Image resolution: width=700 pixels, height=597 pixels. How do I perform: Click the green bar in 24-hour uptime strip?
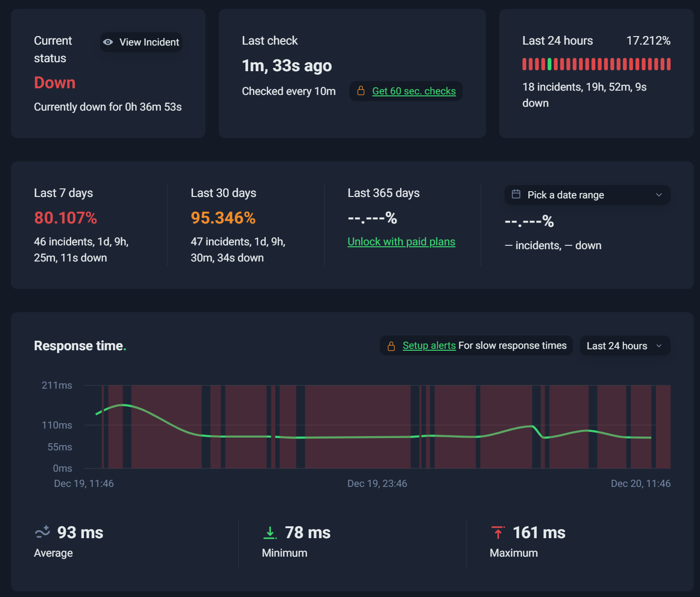click(x=550, y=64)
